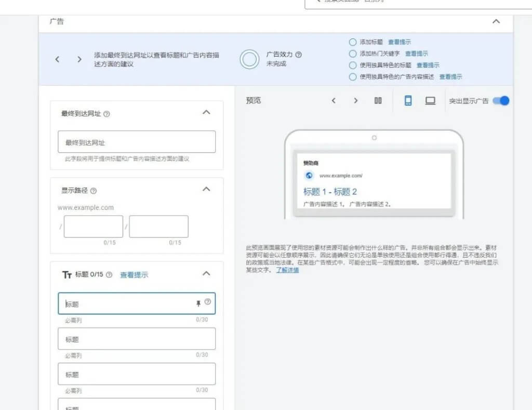Switch preview to mobile device
The height and width of the screenshot is (410, 532).
click(x=408, y=100)
